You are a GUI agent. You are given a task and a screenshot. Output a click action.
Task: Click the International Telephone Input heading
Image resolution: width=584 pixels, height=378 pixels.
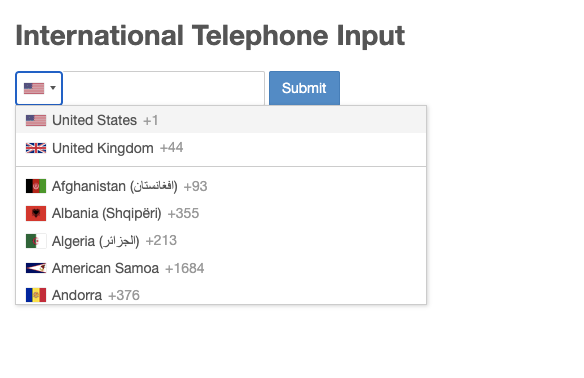click(210, 36)
